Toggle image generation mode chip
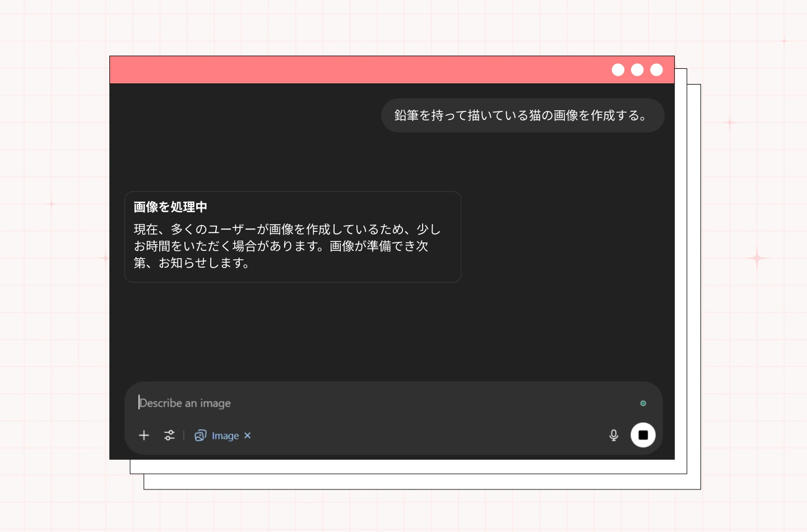This screenshot has width=807, height=532. 222,435
